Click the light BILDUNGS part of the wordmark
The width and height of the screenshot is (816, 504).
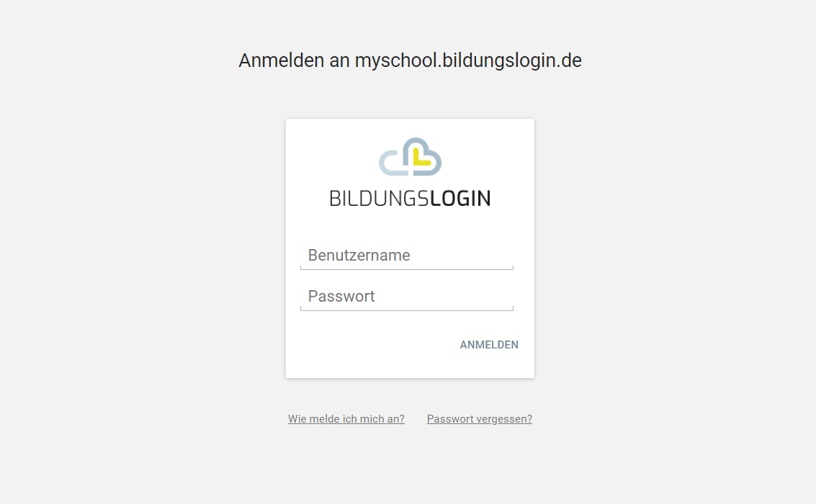pyautogui.click(x=380, y=198)
